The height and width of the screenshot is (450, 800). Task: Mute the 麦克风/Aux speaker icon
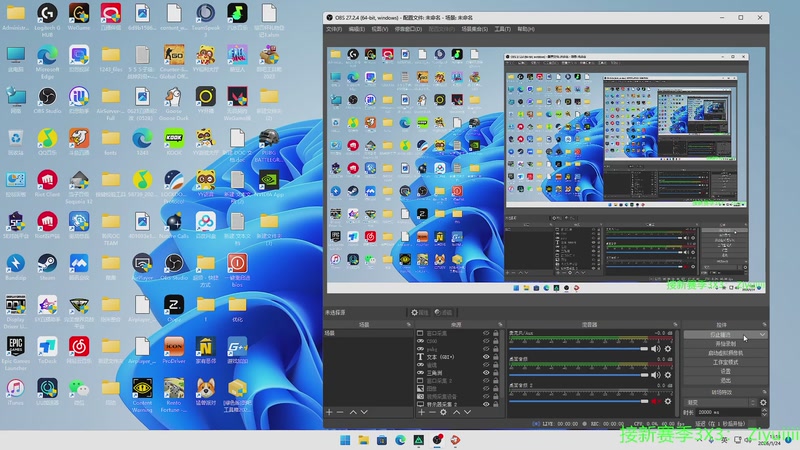point(657,349)
